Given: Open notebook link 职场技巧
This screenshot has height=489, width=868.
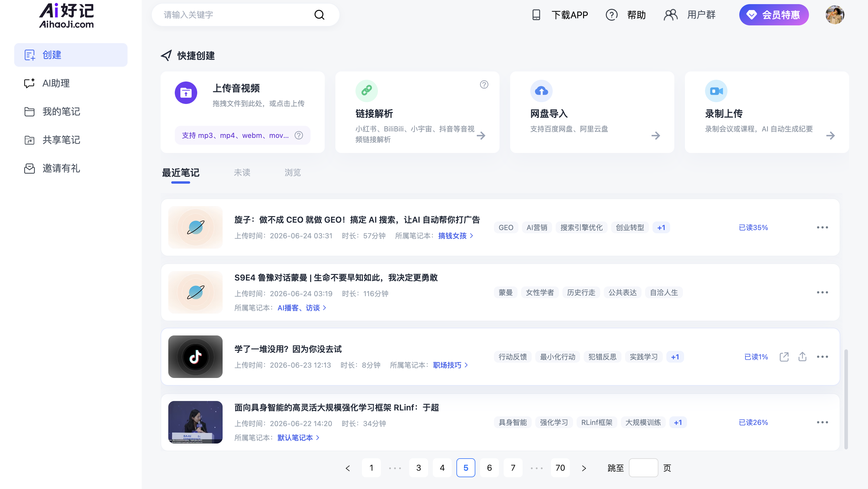Looking at the screenshot, I should pyautogui.click(x=451, y=365).
